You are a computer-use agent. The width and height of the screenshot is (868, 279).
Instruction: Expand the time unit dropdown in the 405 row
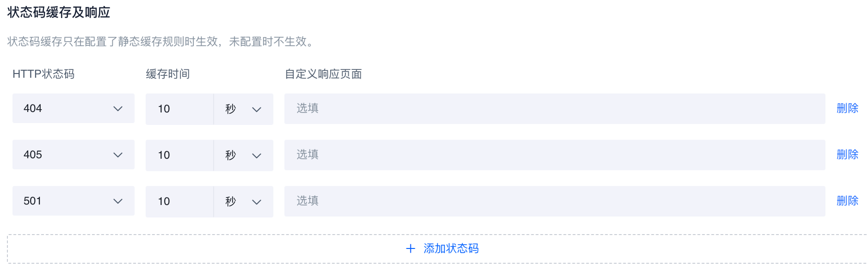point(243,155)
